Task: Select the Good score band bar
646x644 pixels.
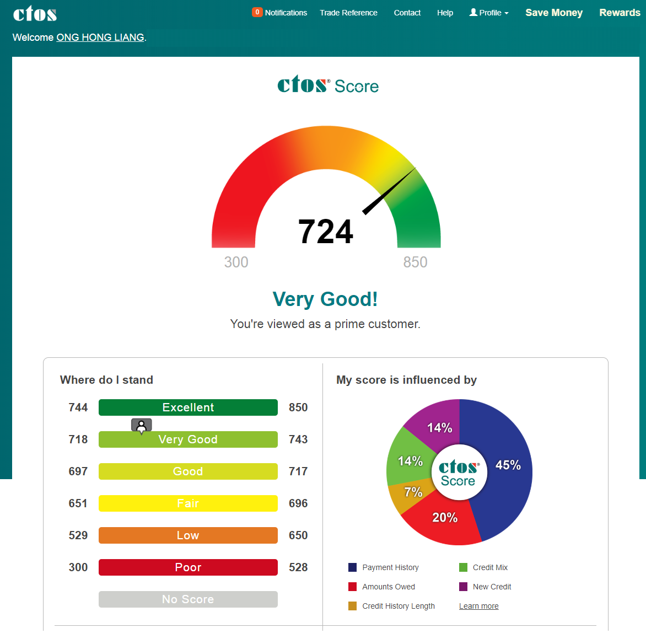Action: tap(188, 471)
